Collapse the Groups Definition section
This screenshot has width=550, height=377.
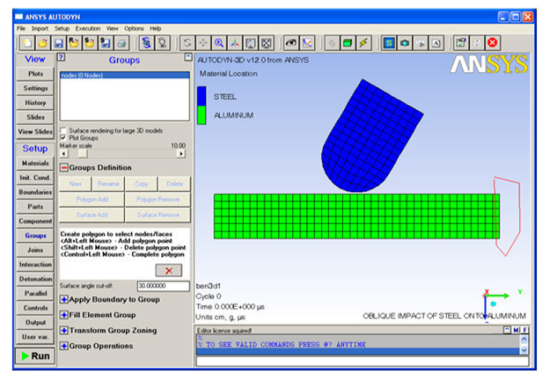tap(64, 168)
